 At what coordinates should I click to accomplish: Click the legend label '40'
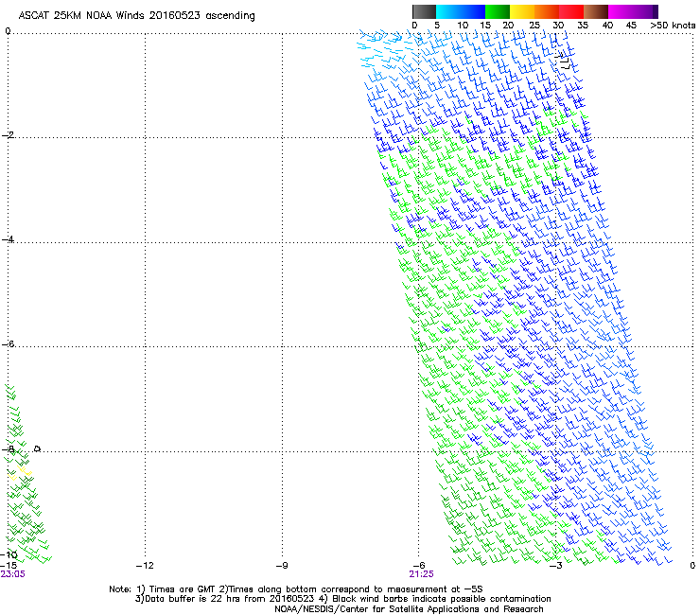coord(607,26)
